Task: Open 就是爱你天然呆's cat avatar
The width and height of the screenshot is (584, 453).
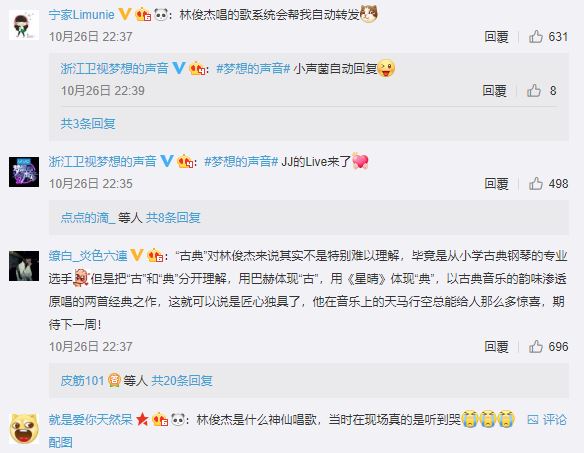Action: coord(24,428)
